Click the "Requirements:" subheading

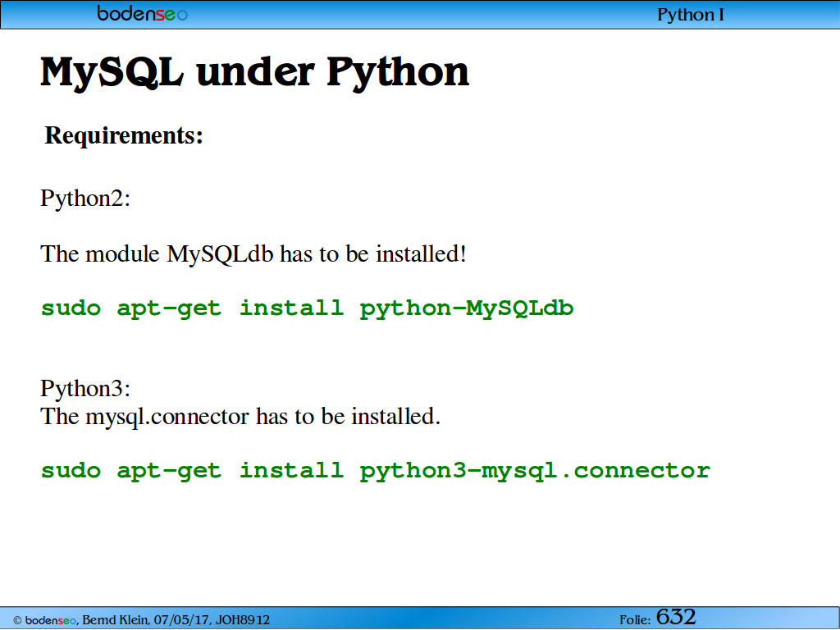(x=124, y=135)
